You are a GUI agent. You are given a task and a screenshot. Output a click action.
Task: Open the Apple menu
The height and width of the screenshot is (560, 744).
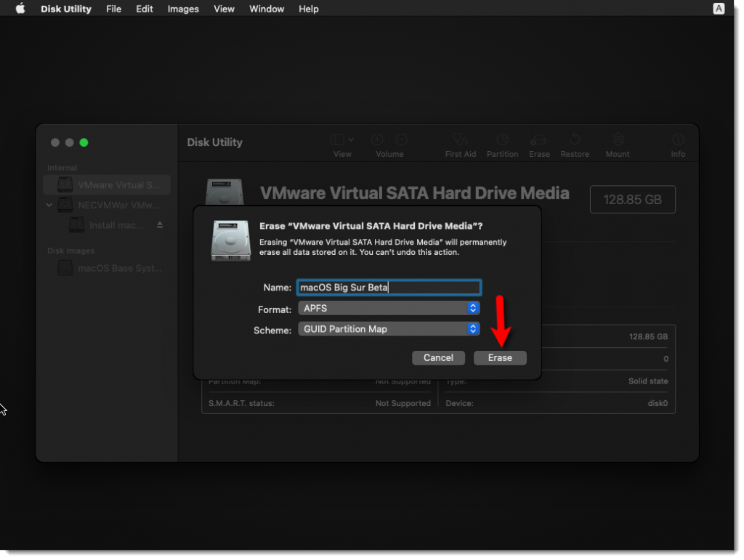tap(20, 9)
